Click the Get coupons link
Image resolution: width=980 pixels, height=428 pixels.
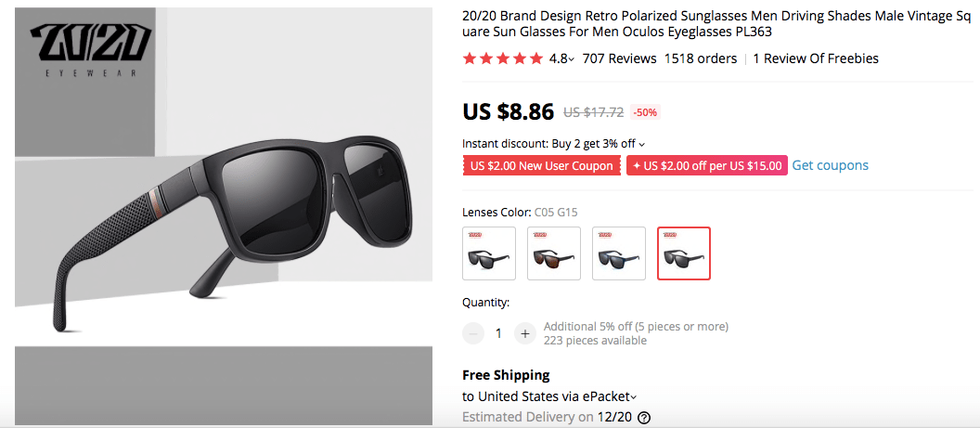click(x=830, y=165)
